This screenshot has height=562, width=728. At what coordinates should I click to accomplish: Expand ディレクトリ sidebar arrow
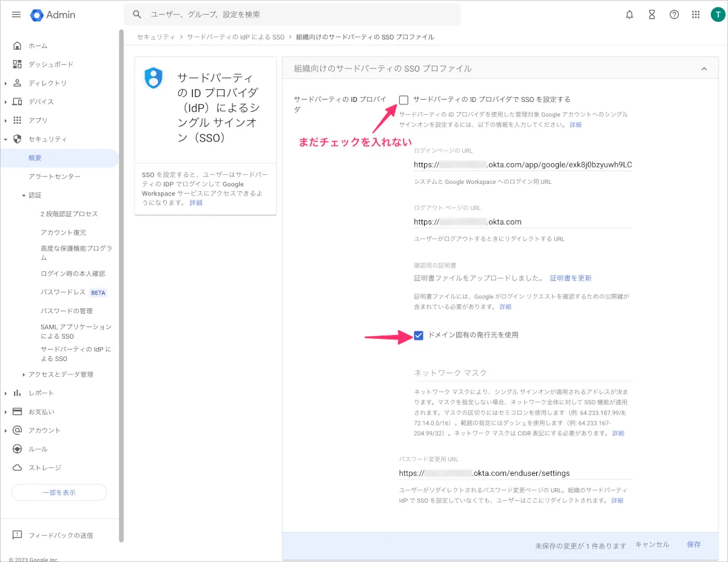pyautogui.click(x=5, y=83)
